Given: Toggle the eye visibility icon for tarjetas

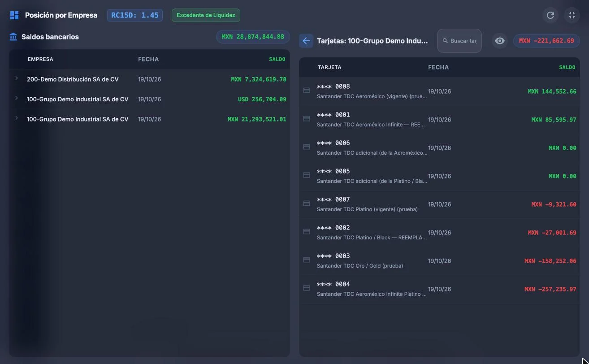Looking at the screenshot, I should click(500, 41).
